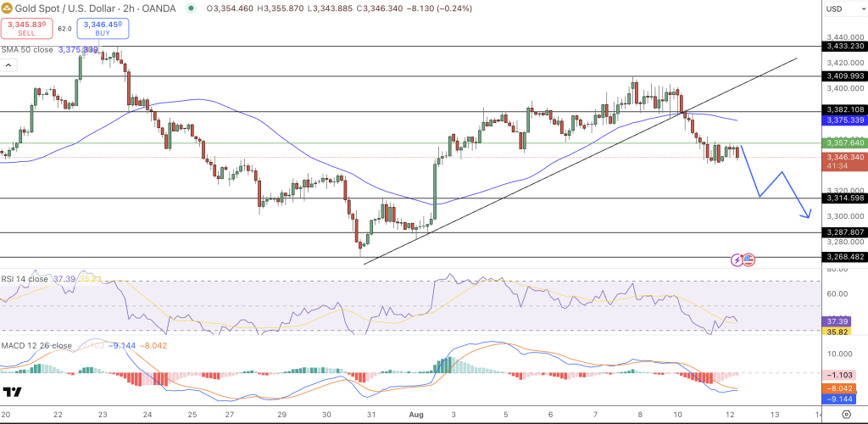Open the US flag economic event marker
The image size is (868, 424).
[x=748, y=259]
